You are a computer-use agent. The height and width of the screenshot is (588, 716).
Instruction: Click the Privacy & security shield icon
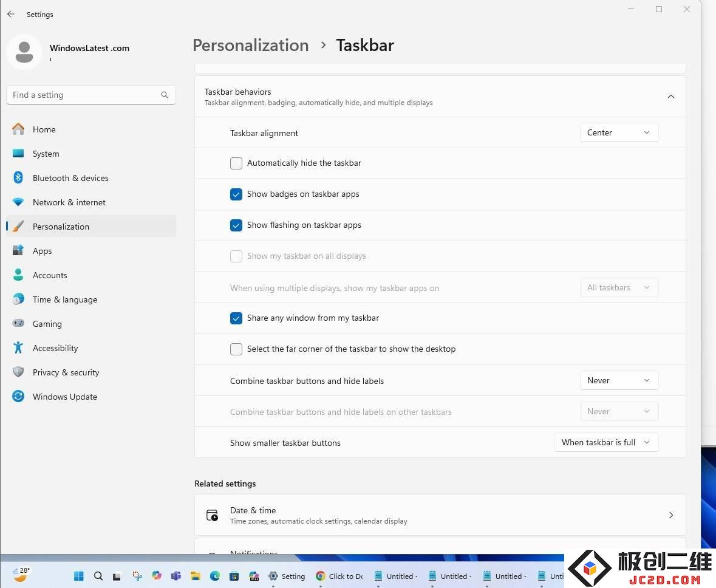point(18,372)
